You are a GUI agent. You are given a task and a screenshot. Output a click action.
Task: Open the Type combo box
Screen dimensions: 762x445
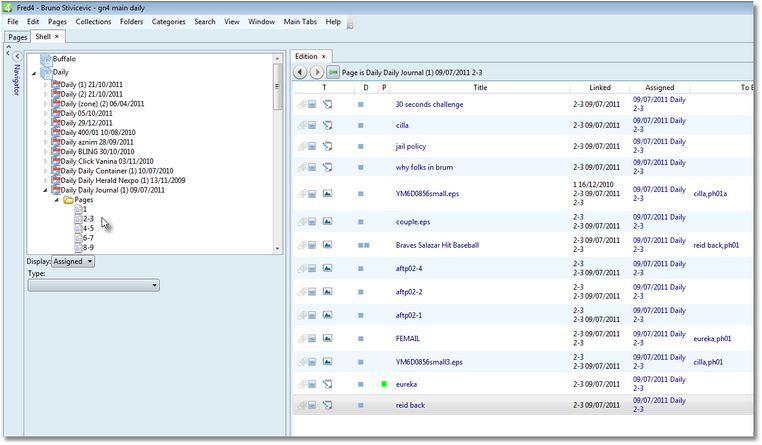93,285
